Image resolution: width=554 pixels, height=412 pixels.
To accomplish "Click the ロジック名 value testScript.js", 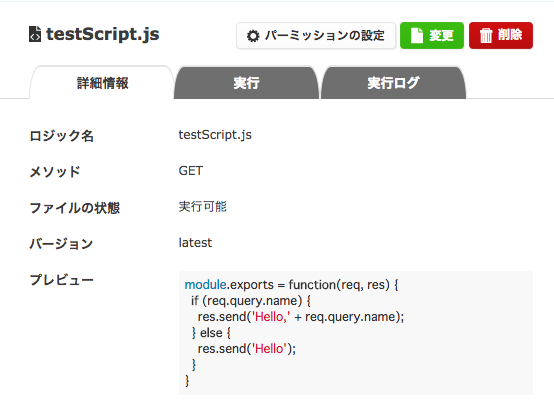I will tap(215, 135).
